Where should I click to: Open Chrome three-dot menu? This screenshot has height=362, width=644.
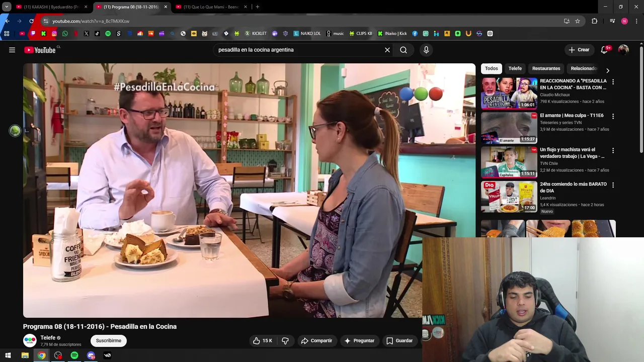[x=636, y=21]
